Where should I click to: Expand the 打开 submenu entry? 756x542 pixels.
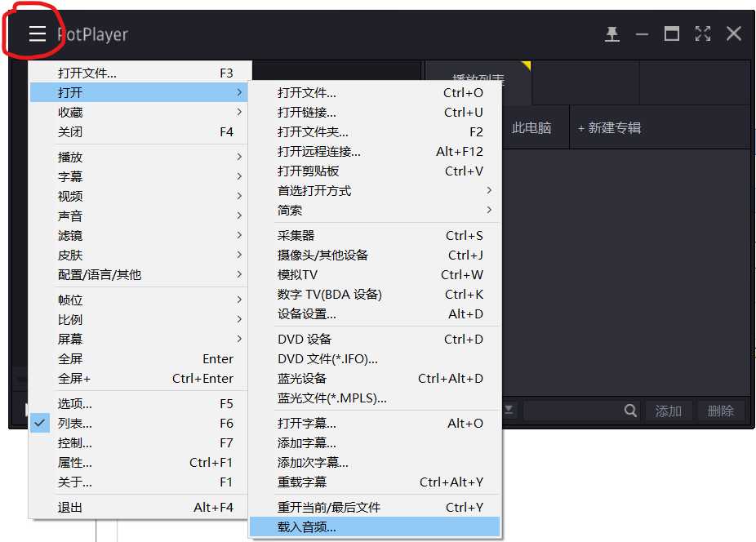coord(139,92)
